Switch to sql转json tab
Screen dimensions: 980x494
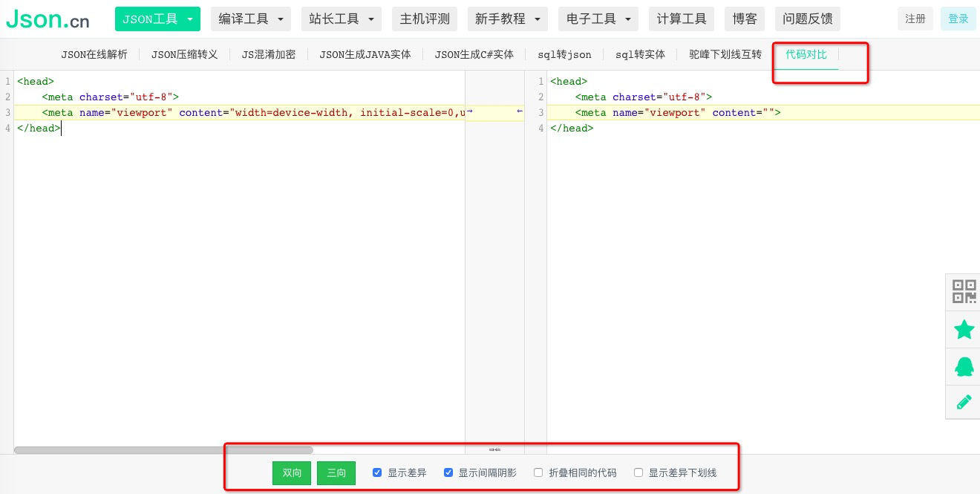[565, 54]
